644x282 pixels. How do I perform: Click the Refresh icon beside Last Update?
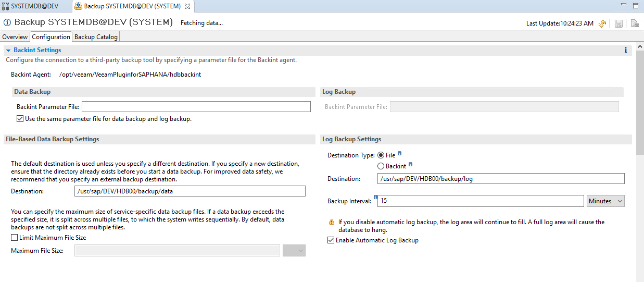pyautogui.click(x=603, y=23)
